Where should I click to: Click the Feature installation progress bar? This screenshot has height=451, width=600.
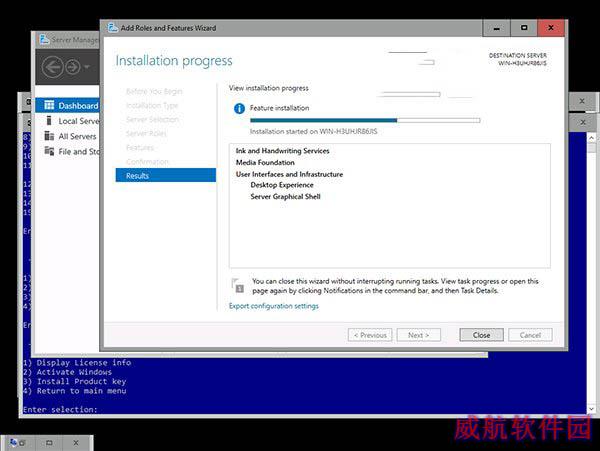pyautogui.click(x=365, y=120)
